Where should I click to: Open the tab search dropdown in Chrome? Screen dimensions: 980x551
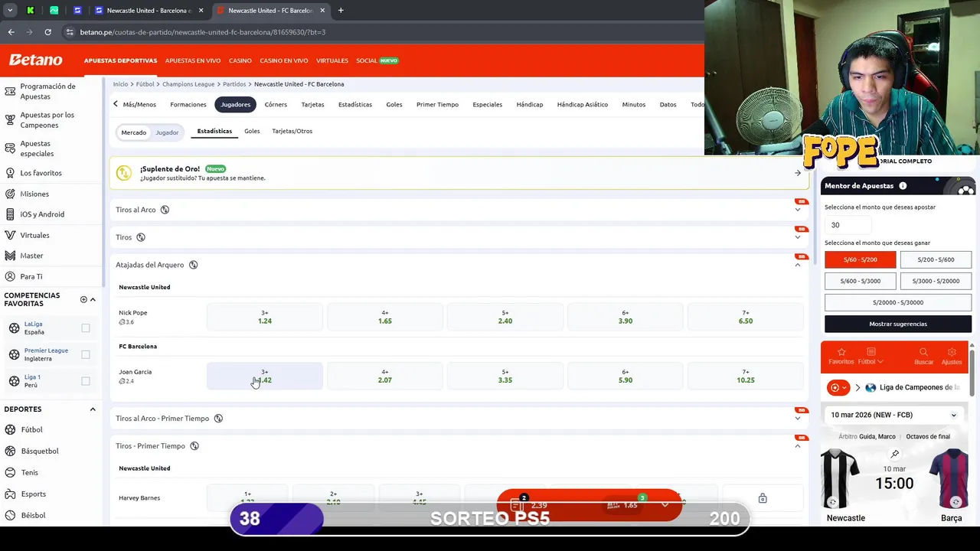pyautogui.click(x=10, y=11)
